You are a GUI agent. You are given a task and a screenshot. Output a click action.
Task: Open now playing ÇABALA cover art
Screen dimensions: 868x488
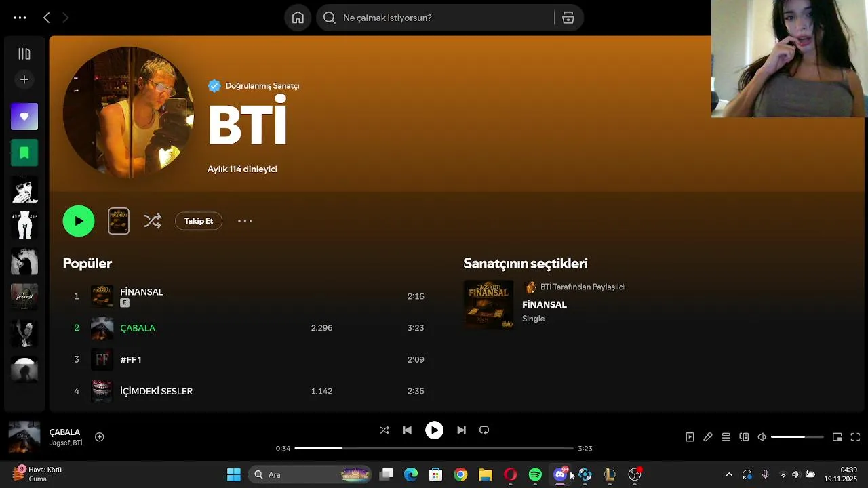24,437
